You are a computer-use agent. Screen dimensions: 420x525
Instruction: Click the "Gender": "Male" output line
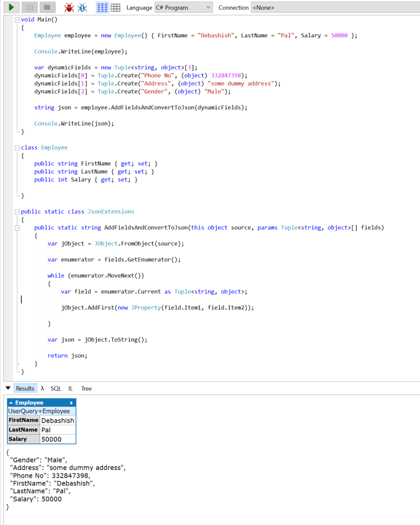click(x=39, y=460)
